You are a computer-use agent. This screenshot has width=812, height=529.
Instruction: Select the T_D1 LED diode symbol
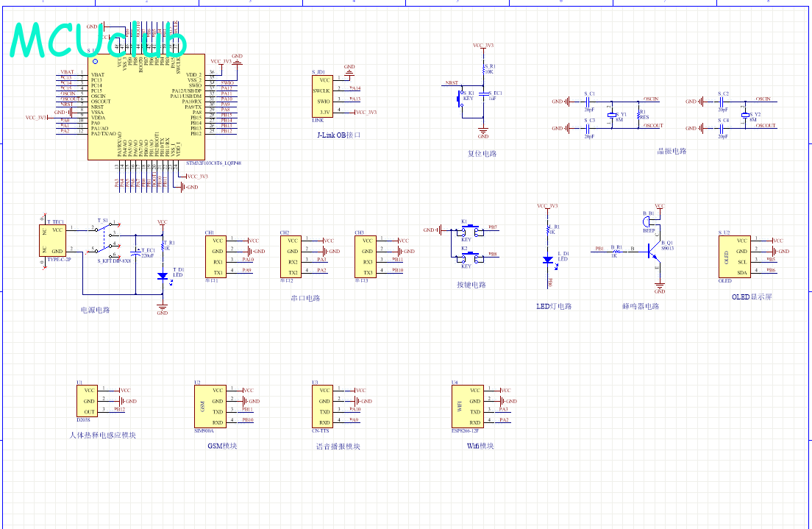tap(163, 276)
